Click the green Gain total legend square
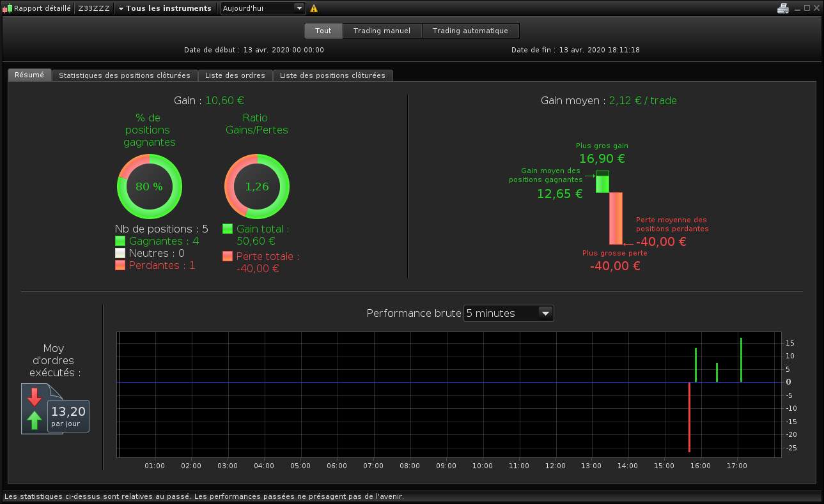This screenshot has height=504, width=824. [228, 229]
